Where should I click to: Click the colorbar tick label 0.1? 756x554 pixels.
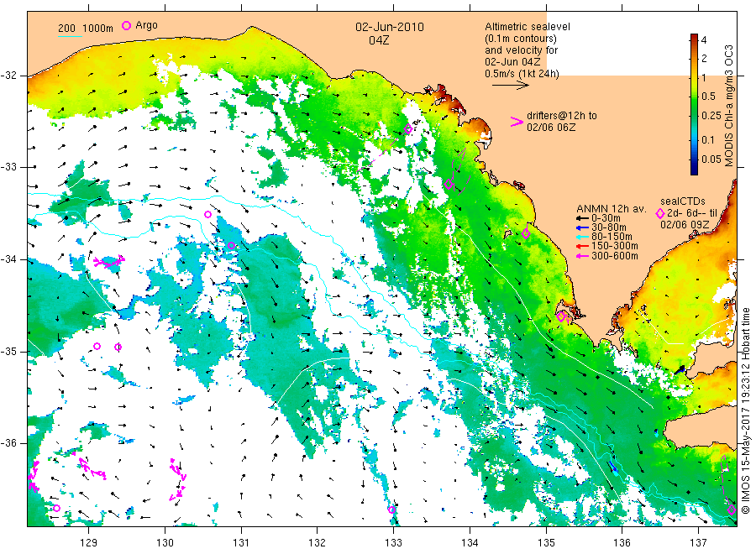(x=708, y=139)
